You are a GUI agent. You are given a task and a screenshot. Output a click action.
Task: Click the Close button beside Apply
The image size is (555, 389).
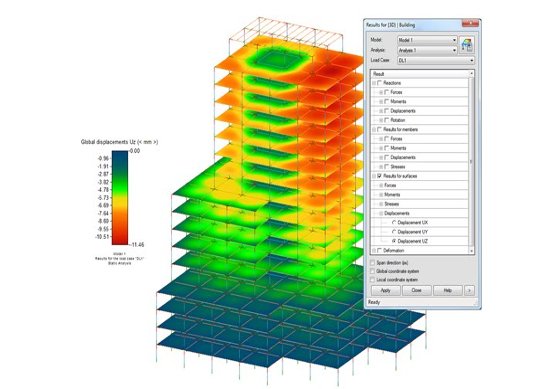[x=417, y=290]
